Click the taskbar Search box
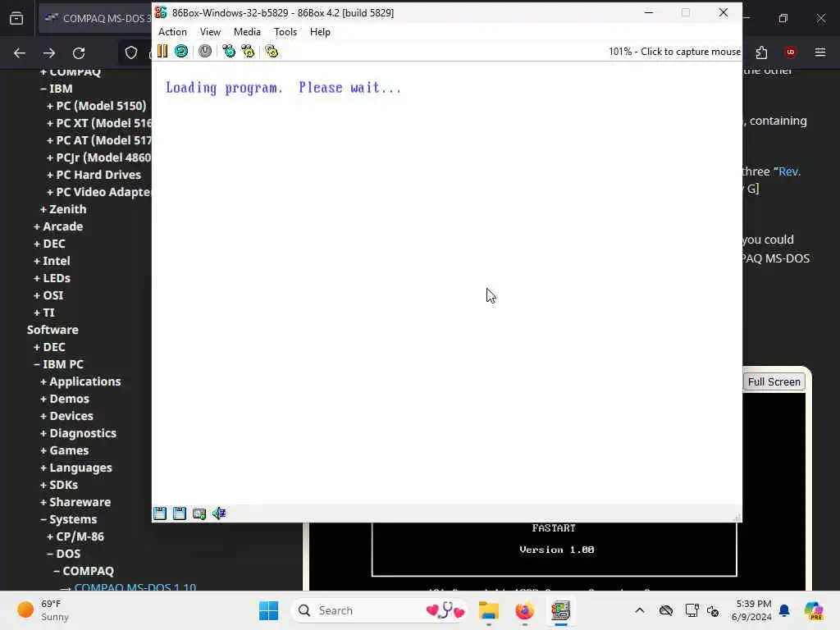The height and width of the screenshot is (630, 840). pos(379,610)
